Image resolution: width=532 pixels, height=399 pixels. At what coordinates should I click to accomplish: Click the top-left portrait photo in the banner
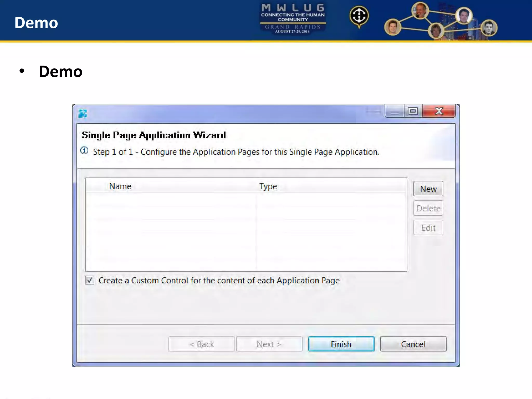click(420, 11)
